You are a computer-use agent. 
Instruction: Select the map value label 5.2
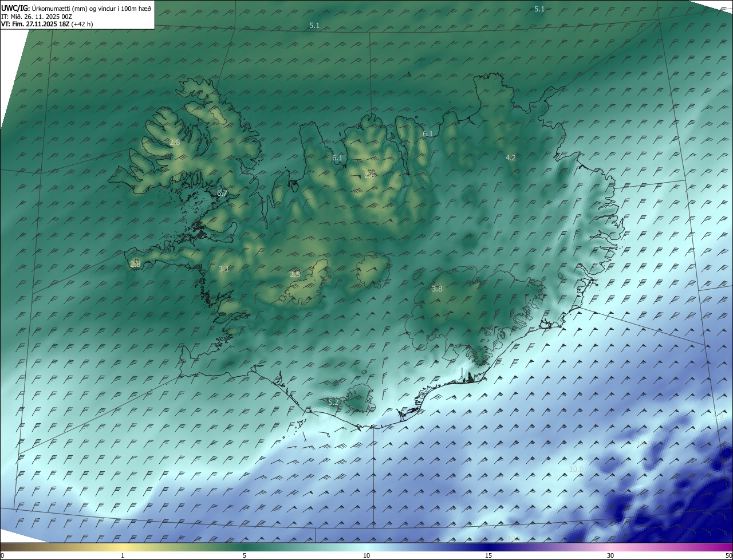click(x=334, y=403)
